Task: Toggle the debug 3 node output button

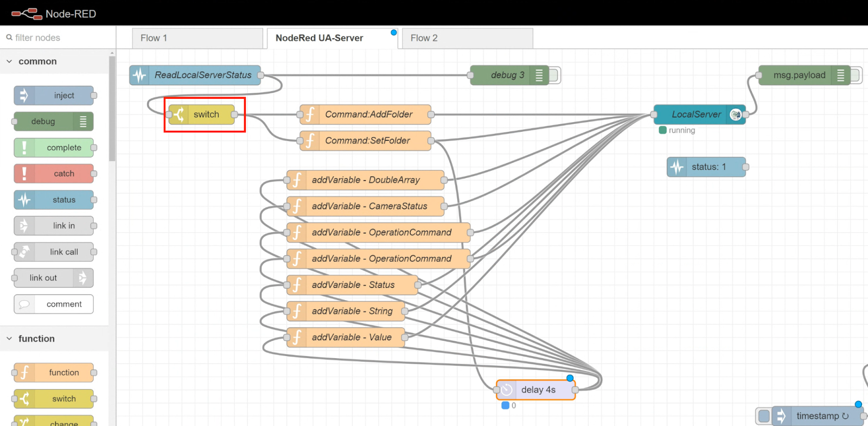Action: coord(554,75)
